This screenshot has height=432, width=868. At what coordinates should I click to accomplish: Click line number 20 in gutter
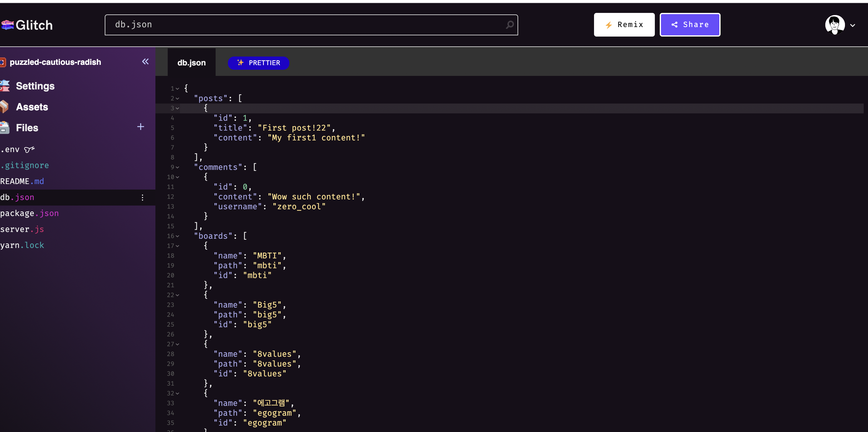(170, 276)
